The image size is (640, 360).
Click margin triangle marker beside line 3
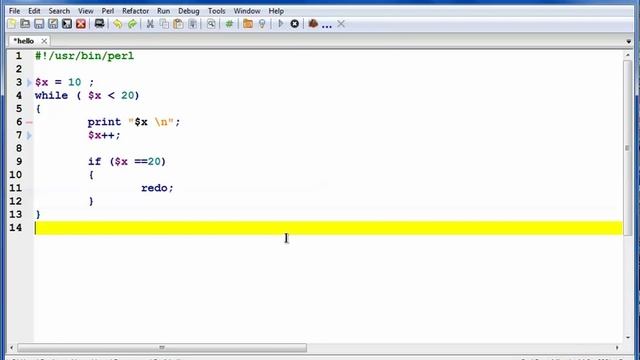[29, 82]
